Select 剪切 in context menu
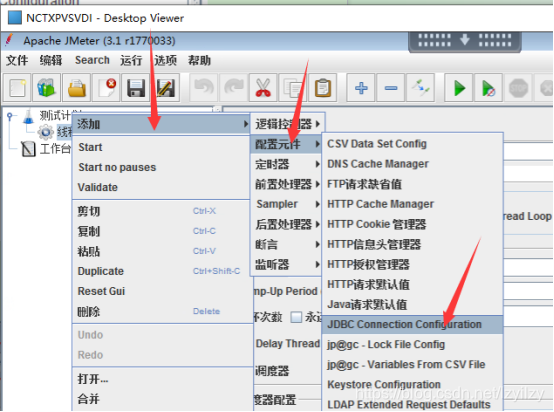The width and height of the screenshot is (554, 412). [x=161, y=211]
